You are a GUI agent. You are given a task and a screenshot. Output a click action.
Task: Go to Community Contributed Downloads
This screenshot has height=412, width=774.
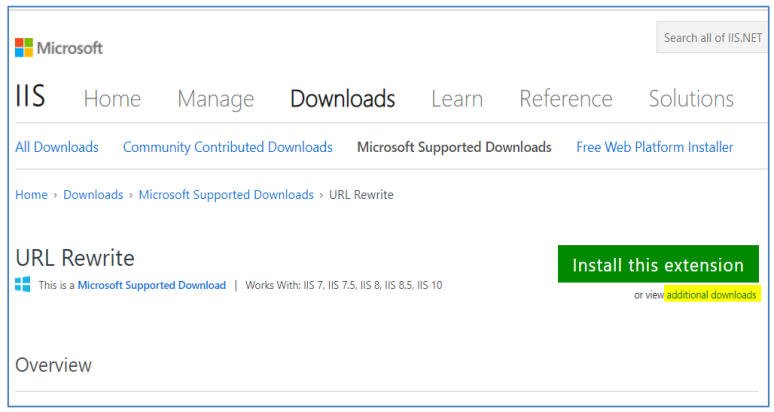(x=228, y=147)
